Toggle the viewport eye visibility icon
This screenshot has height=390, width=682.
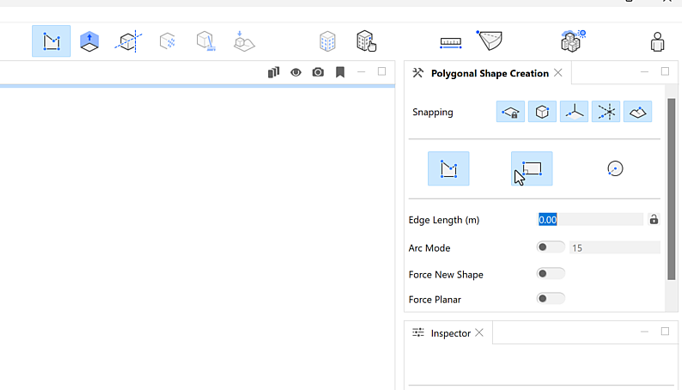(x=296, y=72)
